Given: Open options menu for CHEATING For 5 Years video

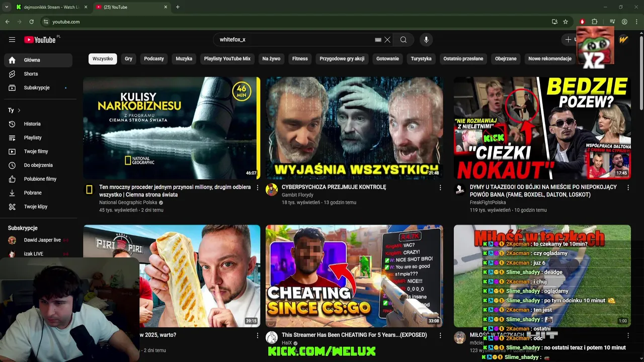Looking at the screenshot, I should 440,335.
